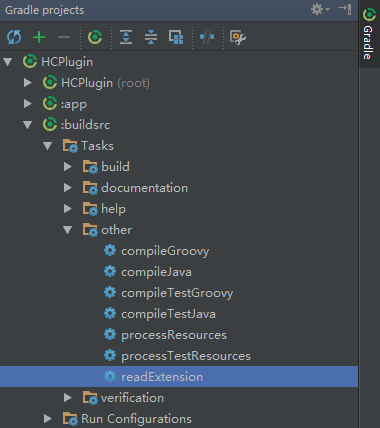Click the documentation folder icon
This screenshot has height=428, width=380.
click(90, 188)
